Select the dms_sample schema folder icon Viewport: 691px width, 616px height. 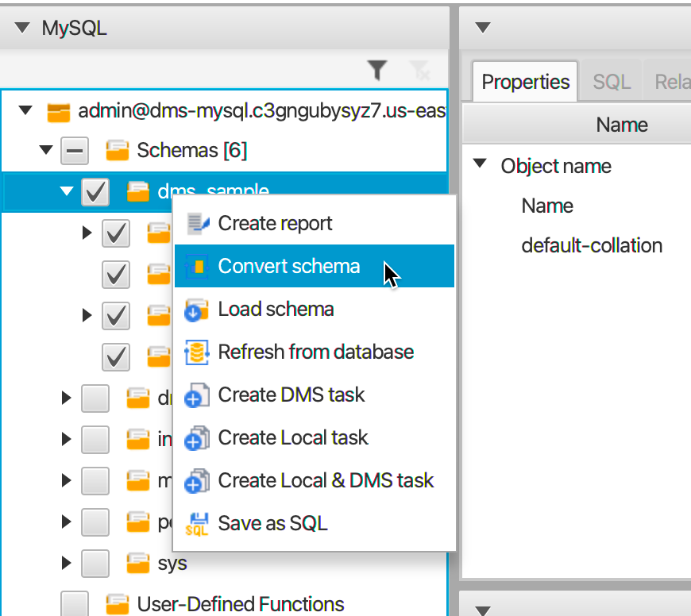pos(138,192)
